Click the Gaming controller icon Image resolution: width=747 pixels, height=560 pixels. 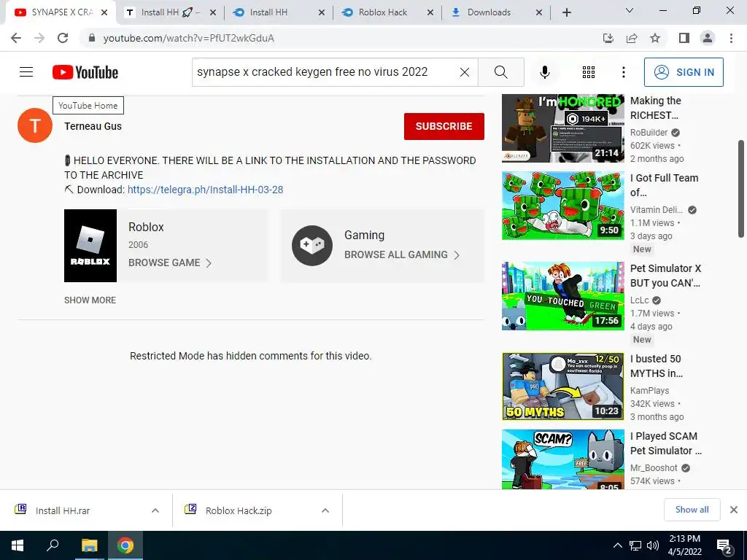point(312,246)
